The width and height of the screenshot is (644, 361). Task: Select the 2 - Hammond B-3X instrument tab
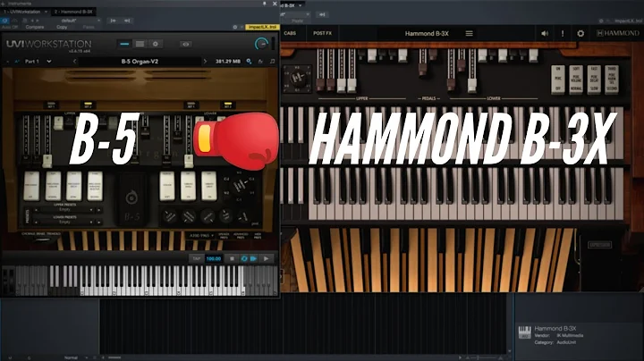(x=73, y=12)
